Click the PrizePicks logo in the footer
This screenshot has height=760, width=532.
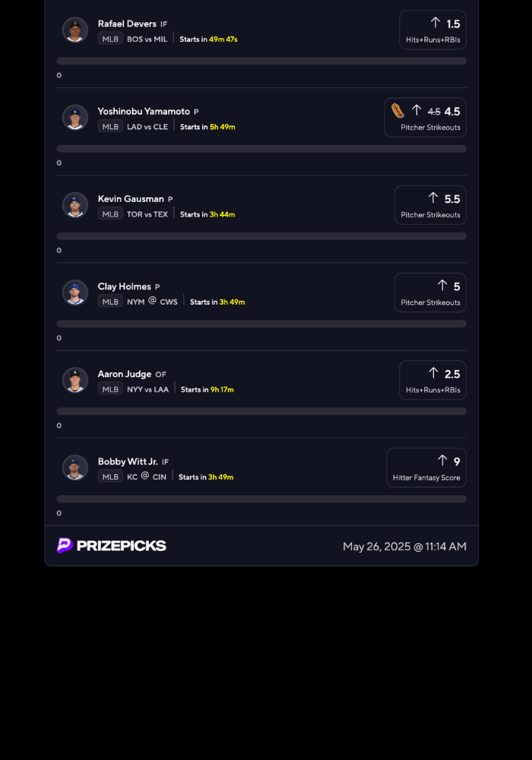click(x=112, y=546)
